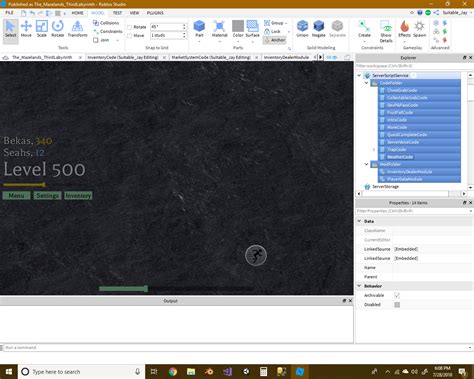Viewport: 474px width, 379px height.
Task: Toggle Constraints in Tools group
Action: tap(108, 31)
